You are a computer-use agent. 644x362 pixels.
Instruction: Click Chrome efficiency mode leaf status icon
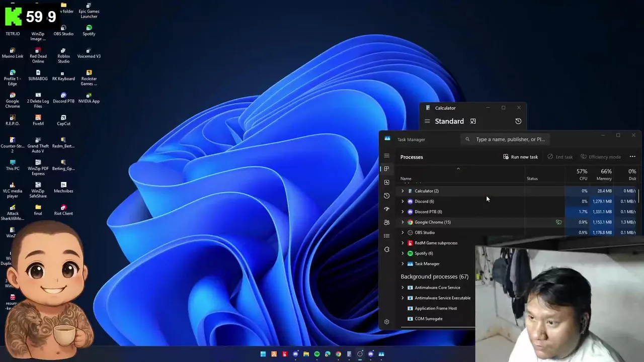coord(558,222)
